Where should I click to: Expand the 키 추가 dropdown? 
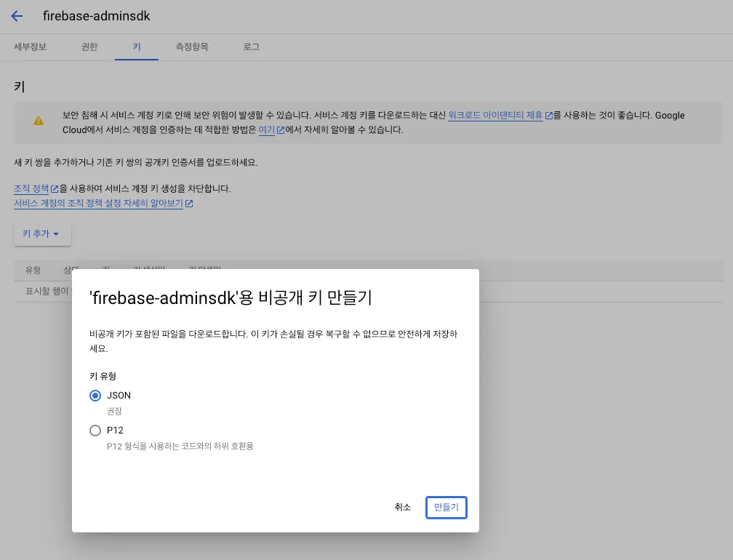point(42,233)
